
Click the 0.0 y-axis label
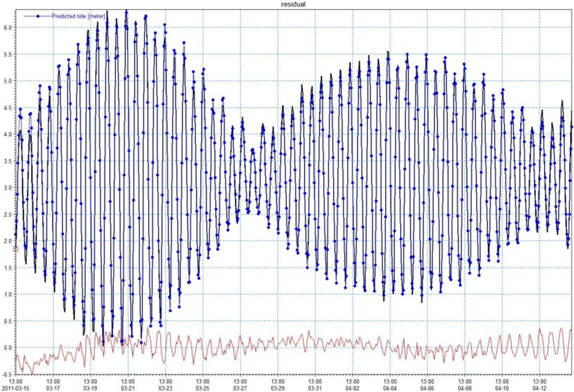8,348
